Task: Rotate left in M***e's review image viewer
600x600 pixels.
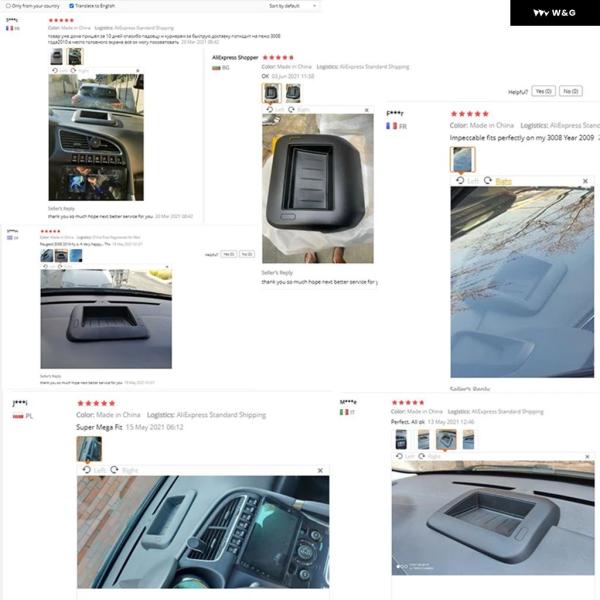Action: click(x=405, y=456)
